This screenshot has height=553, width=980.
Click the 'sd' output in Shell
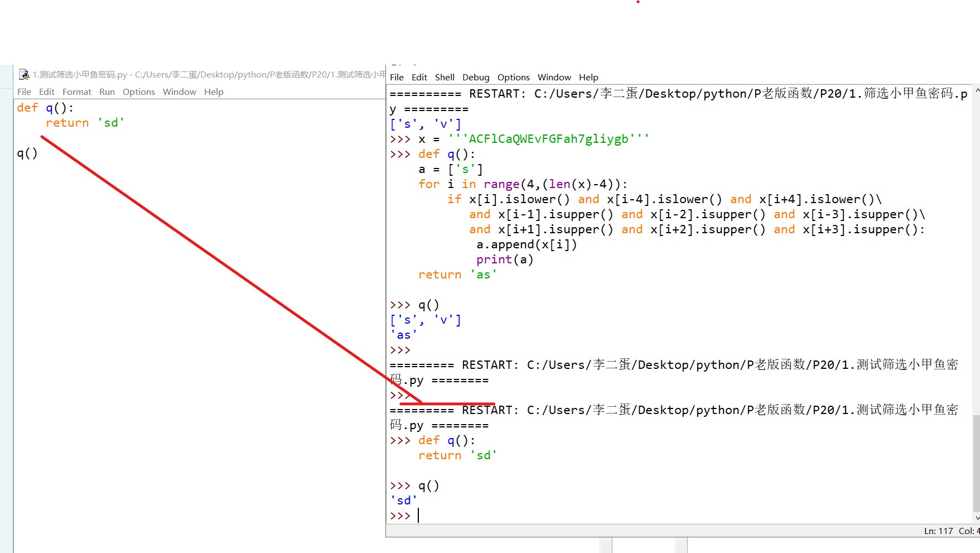[x=403, y=501]
